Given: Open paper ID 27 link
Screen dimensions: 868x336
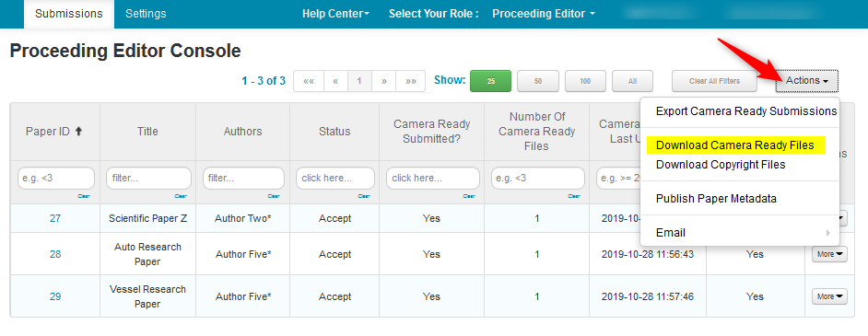Looking at the screenshot, I should [x=54, y=218].
